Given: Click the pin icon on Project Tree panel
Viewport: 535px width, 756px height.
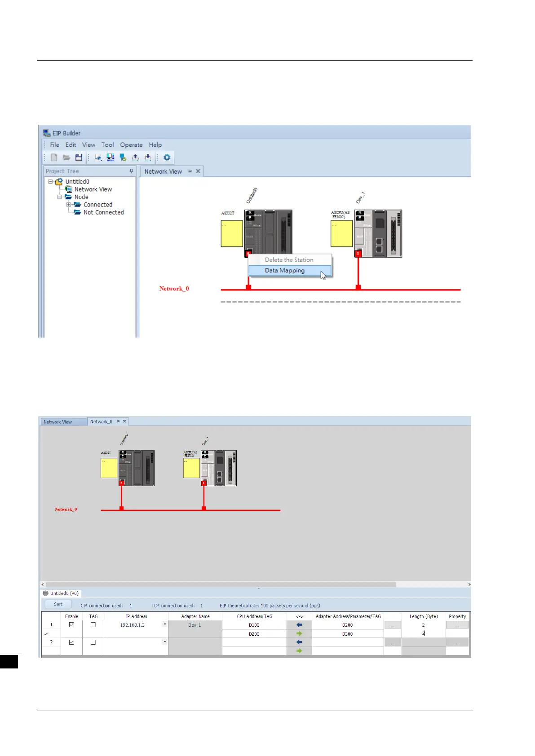Looking at the screenshot, I should (131, 171).
